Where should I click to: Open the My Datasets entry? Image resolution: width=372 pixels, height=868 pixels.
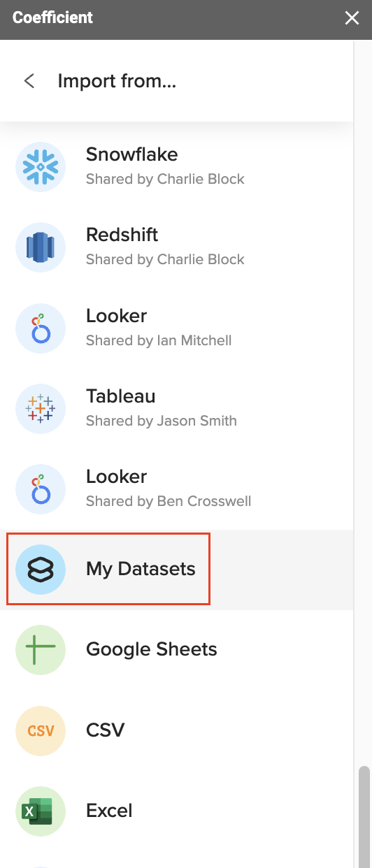point(177,570)
